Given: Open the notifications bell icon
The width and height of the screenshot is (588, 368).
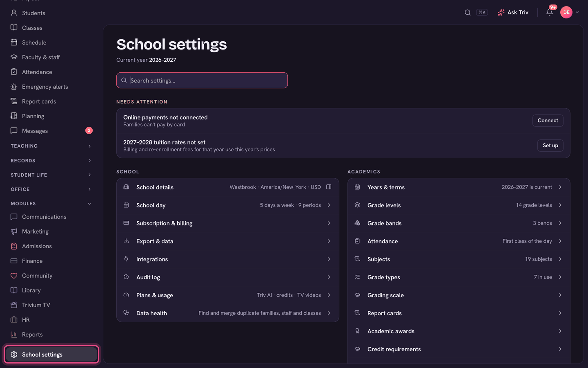Looking at the screenshot, I should tap(550, 12).
